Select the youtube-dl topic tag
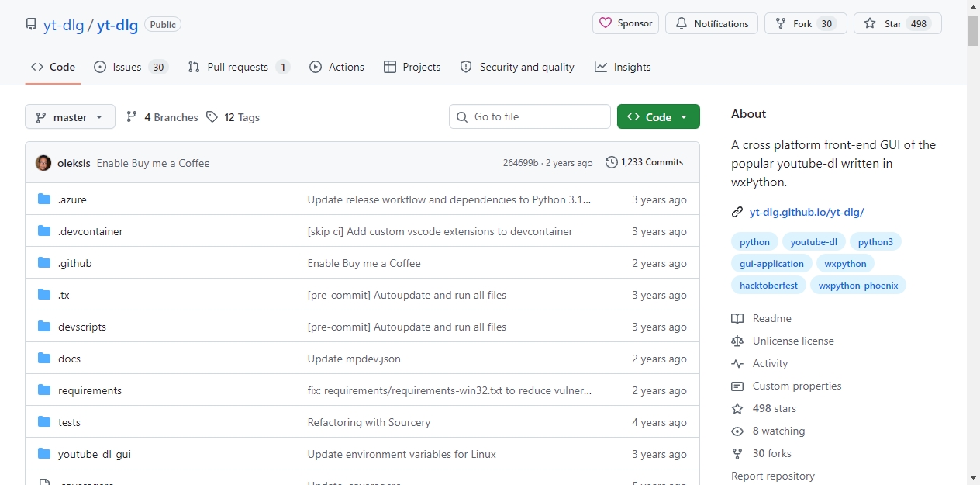 [814, 242]
